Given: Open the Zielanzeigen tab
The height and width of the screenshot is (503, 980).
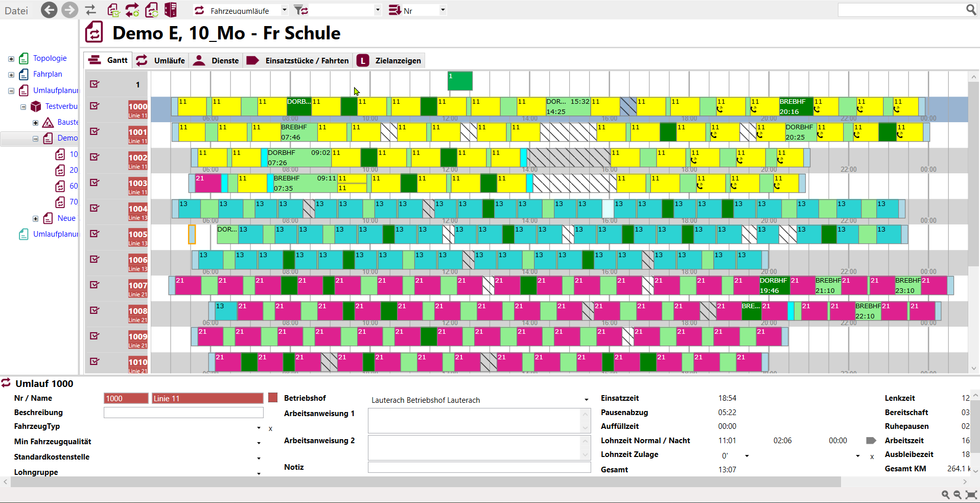Looking at the screenshot, I should coord(389,60).
